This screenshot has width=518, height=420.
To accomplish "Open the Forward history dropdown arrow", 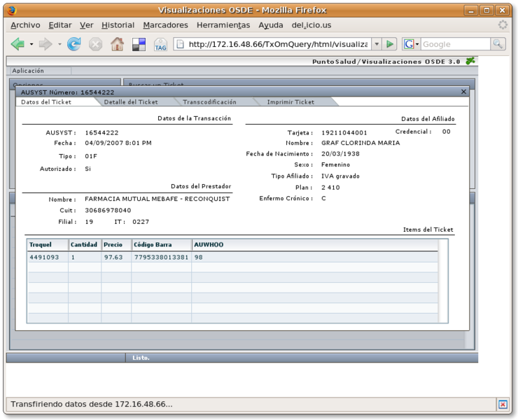I will [x=59, y=44].
